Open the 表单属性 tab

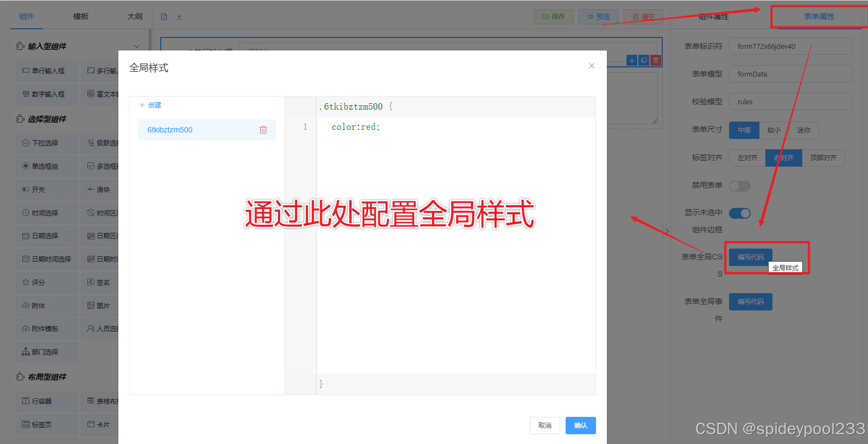(x=819, y=16)
